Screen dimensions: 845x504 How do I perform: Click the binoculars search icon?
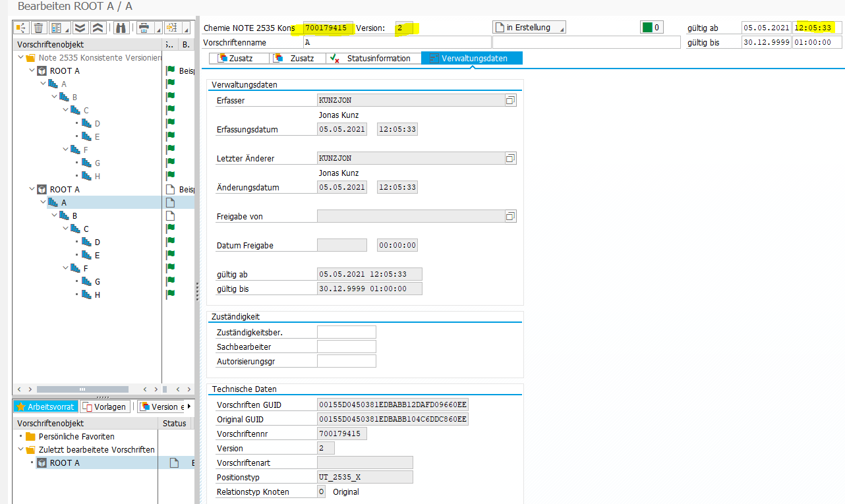point(121,28)
